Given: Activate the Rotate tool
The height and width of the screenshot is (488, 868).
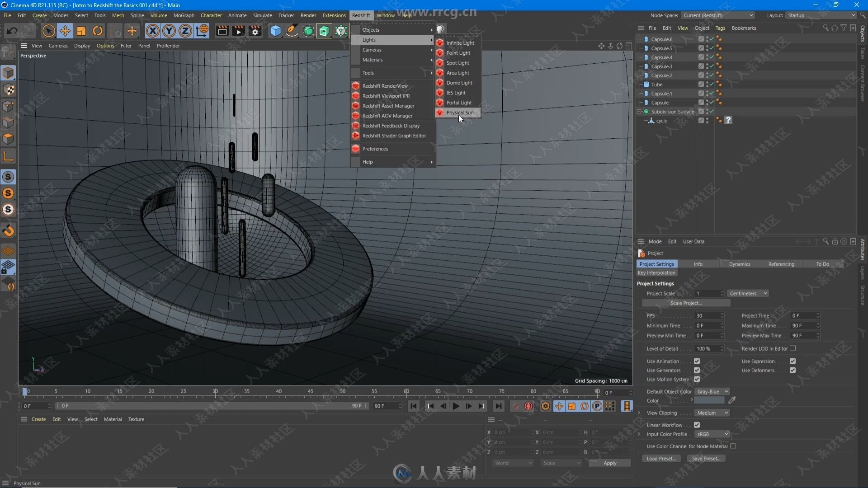Looking at the screenshot, I should point(98,31).
